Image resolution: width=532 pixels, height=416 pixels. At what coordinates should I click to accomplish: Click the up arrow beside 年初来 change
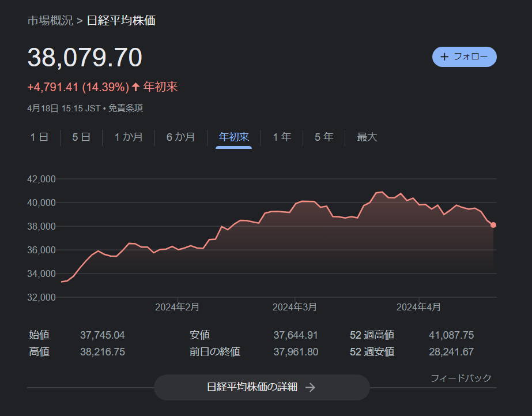tap(135, 87)
